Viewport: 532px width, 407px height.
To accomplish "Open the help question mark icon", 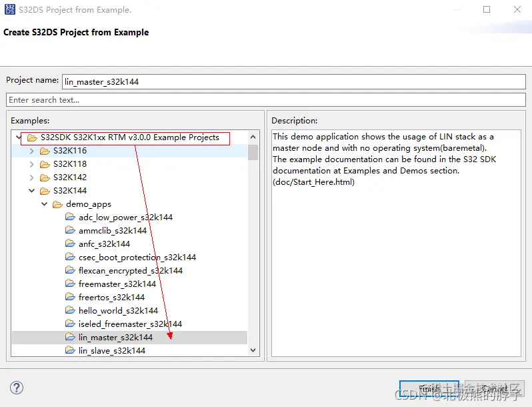I will tap(16, 388).
